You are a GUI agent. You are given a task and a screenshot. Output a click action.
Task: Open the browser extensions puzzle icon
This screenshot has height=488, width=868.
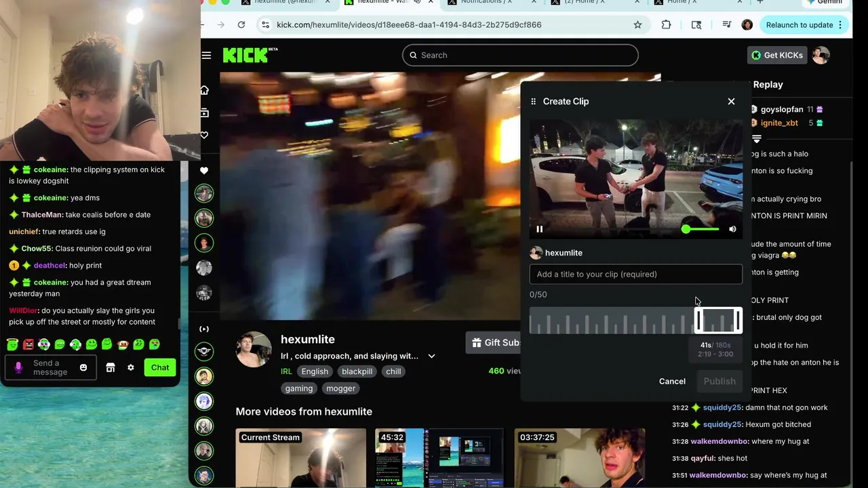[x=666, y=25]
